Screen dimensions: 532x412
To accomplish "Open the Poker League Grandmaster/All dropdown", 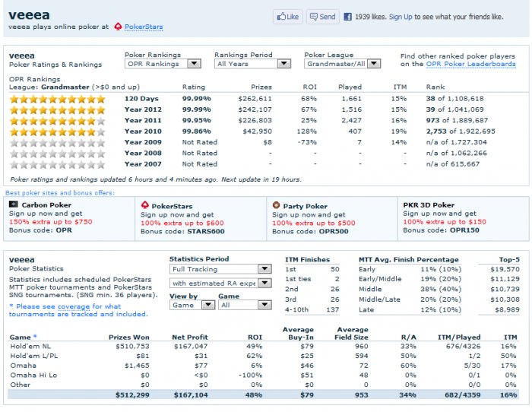I will [342, 65].
